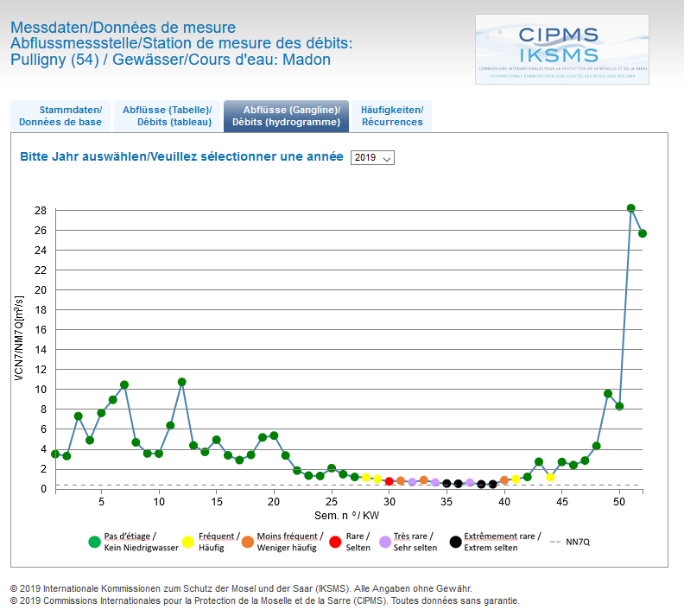Click the green 'Pas d'étiage' legend circle
The image size is (684, 616).
click(94, 542)
